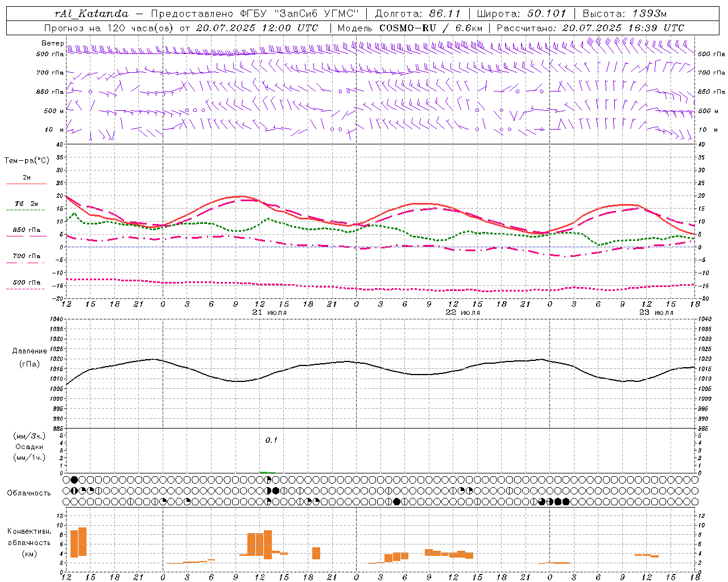728x582 pixels.
Task: Click the Широта: 50.101 latitude value
Action: (522, 14)
